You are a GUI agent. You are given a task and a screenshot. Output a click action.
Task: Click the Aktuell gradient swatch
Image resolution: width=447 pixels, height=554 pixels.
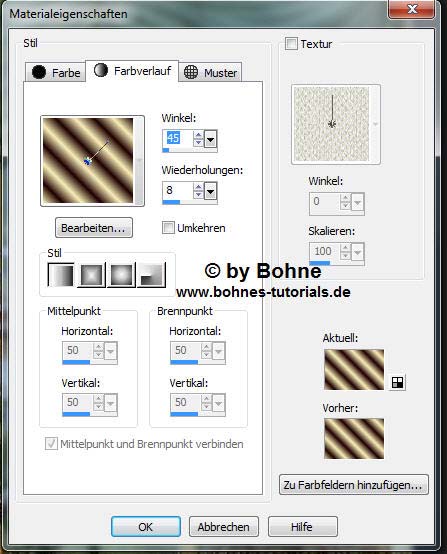(x=354, y=370)
